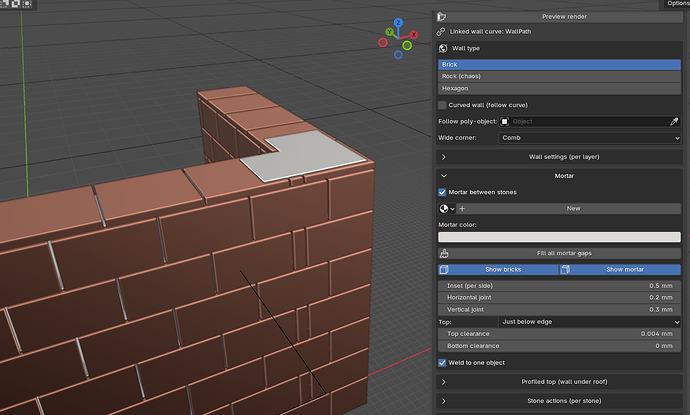Image resolution: width=690 pixels, height=415 pixels.
Task: Click the link icon beside Linked wall curve
Action: 441,32
